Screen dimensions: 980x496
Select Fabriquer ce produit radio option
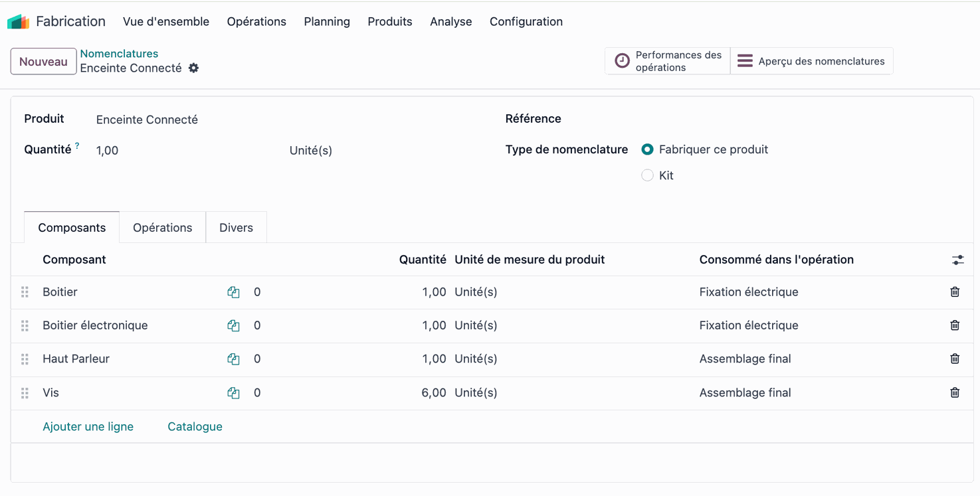[x=647, y=149]
